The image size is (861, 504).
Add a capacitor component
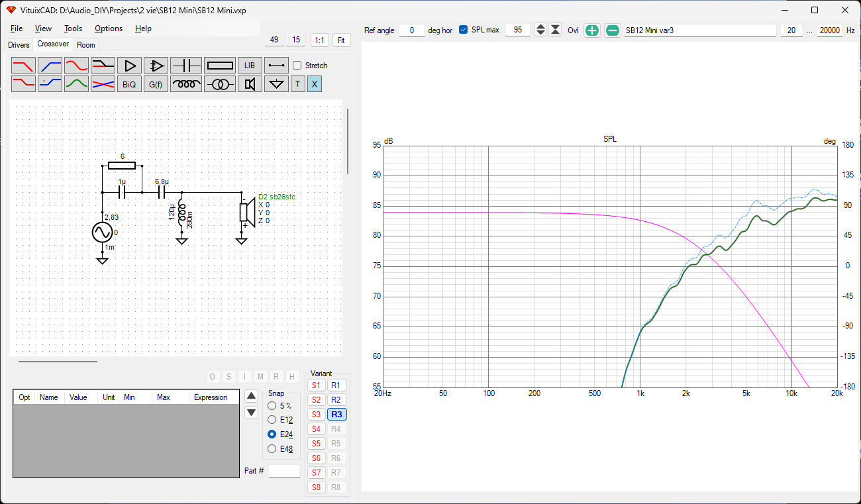click(186, 66)
